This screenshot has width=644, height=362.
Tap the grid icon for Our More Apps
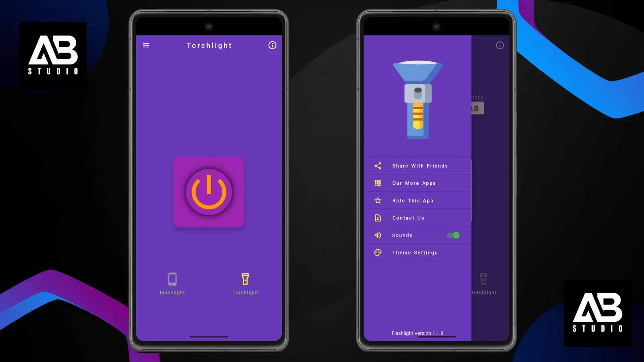(x=378, y=183)
